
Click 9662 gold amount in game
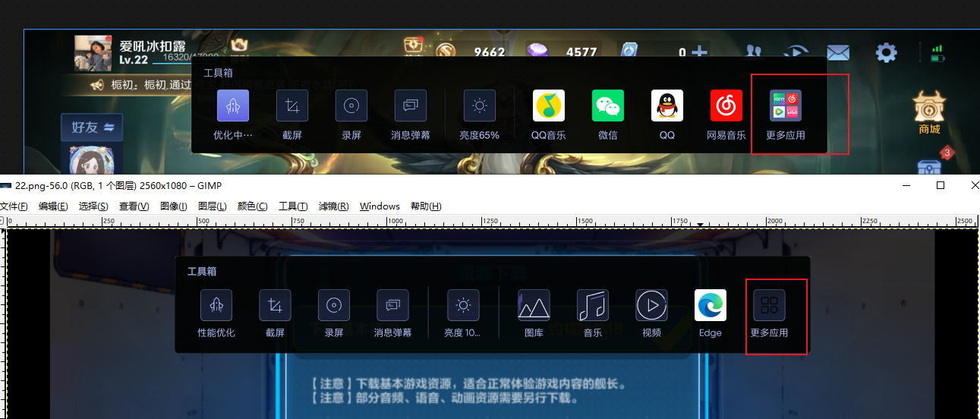click(x=489, y=52)
